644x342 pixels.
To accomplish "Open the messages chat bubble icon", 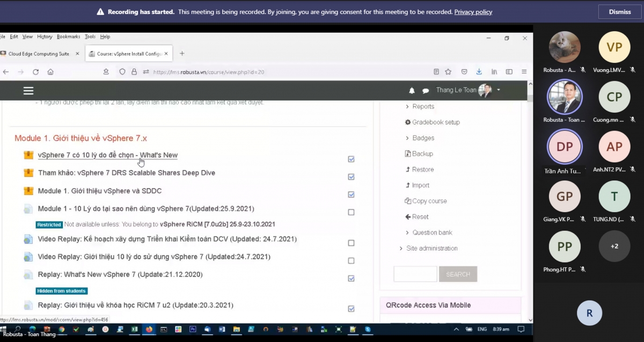I will tap(426, 91).
